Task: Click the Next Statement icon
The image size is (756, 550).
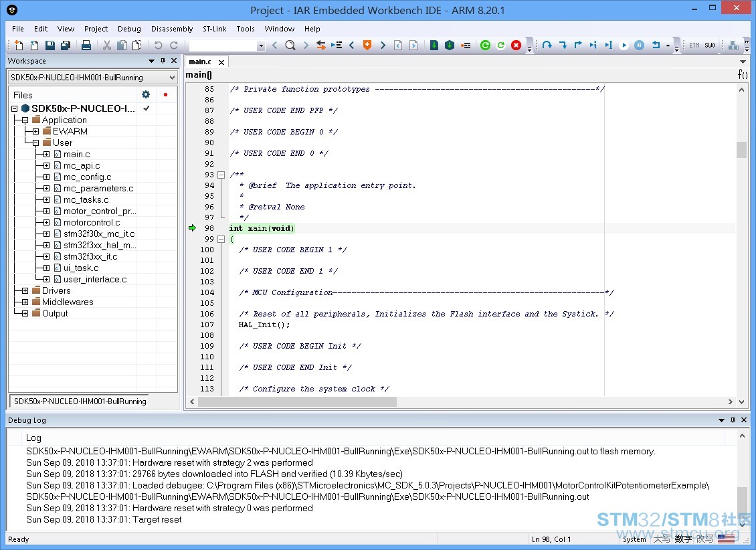Action: click(x=593, y=45)
